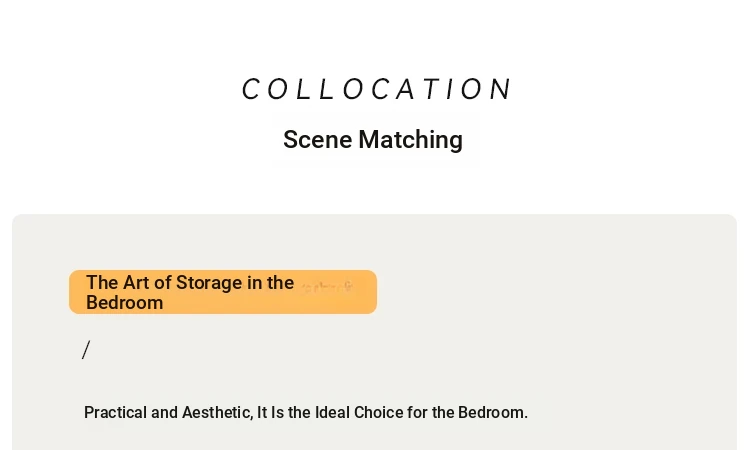Click the Practical and Aesthetic tagline

[306, 412]
